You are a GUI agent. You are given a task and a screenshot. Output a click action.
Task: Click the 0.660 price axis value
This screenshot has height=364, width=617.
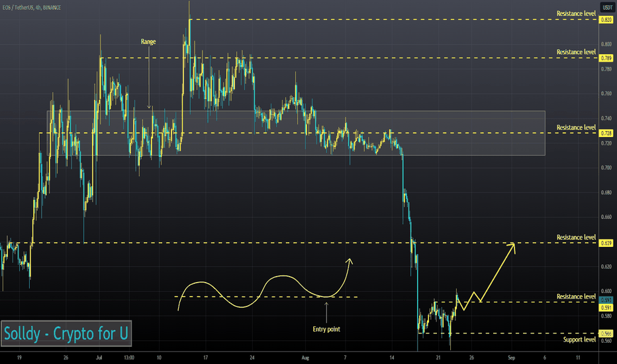click(606, 217)
